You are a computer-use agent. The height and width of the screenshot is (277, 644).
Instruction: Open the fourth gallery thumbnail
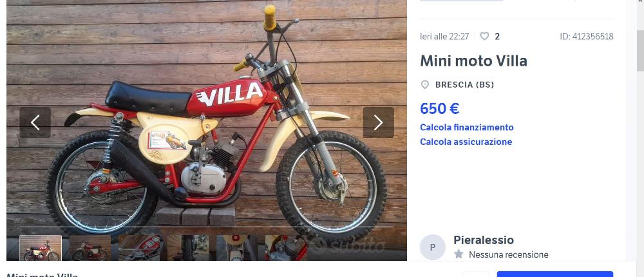pos(188,248)
